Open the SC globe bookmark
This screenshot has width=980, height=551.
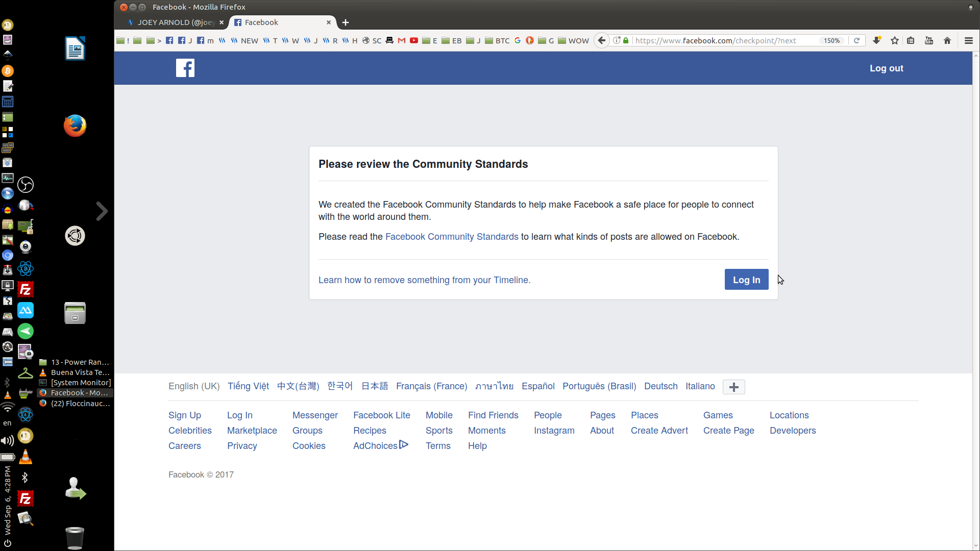[372, 41]
